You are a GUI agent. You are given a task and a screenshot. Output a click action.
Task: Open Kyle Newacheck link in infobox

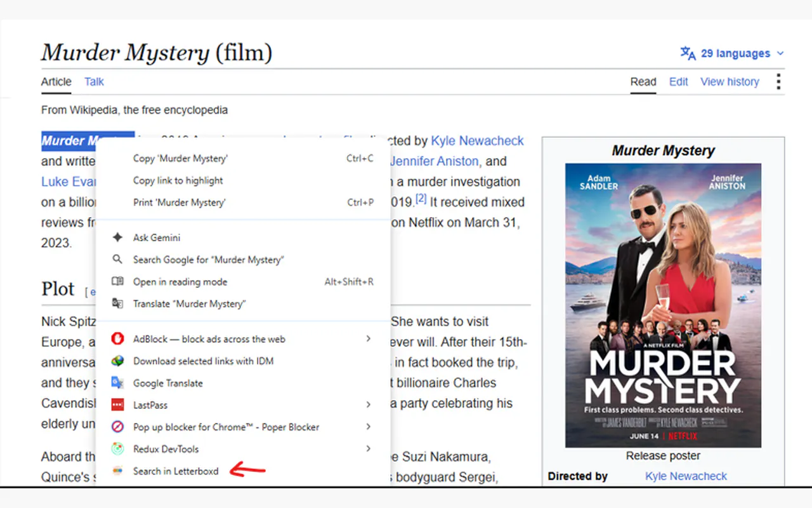coord(686,476)
